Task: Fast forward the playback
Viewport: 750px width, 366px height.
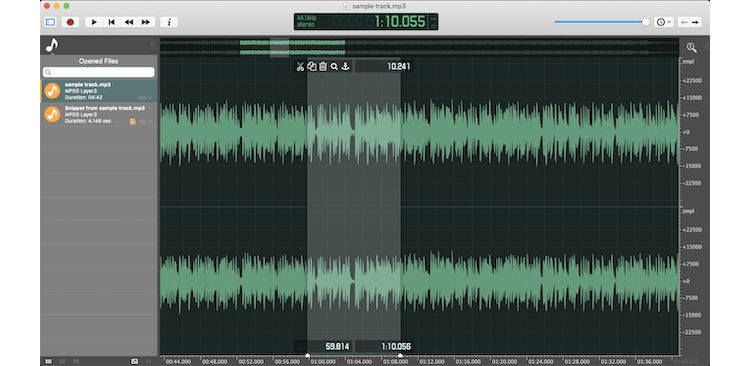Action: coord(146,22)
